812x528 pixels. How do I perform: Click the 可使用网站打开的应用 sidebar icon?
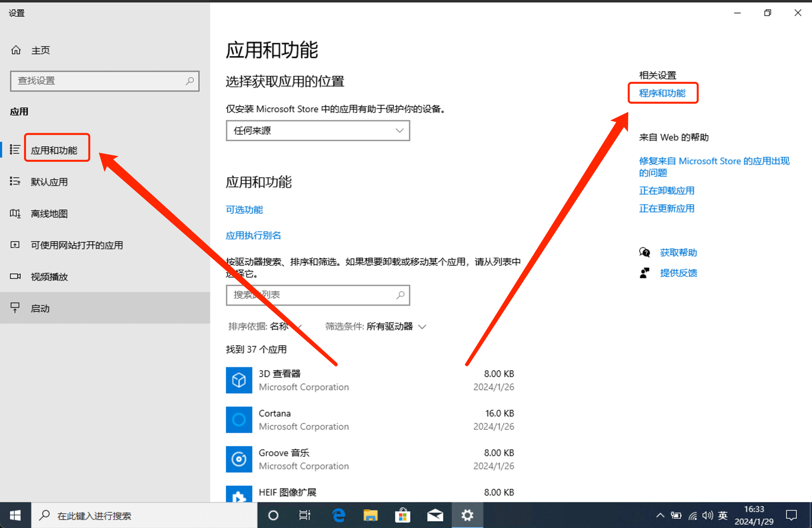[15, 245]
